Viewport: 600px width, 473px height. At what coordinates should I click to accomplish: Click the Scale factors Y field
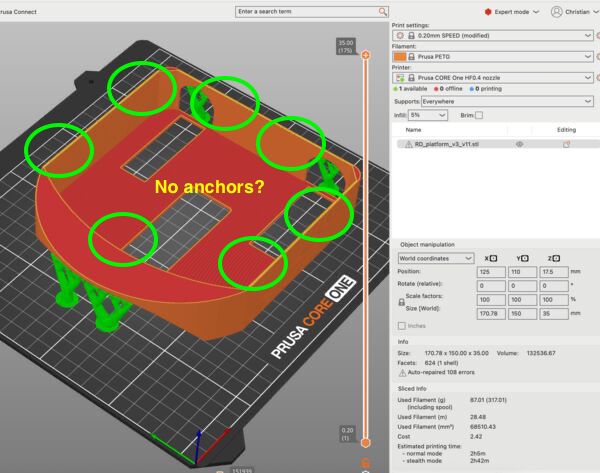[522, 300]
